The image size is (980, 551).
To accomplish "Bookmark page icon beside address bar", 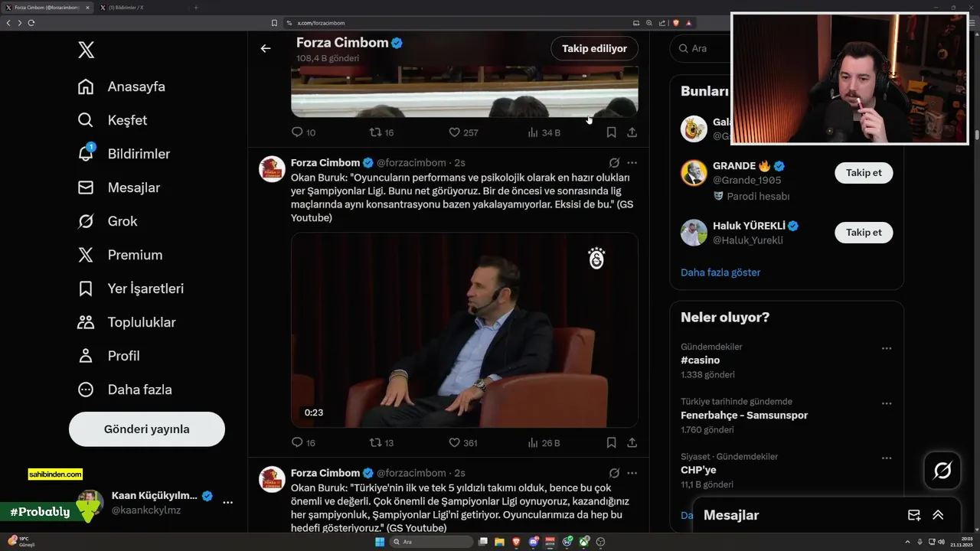I will (275, 23).
